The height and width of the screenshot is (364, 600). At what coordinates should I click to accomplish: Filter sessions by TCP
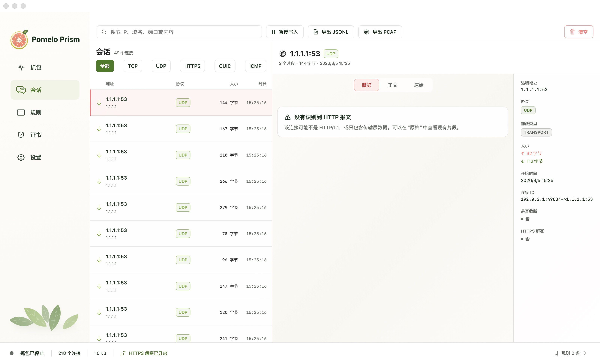point(133,66)
